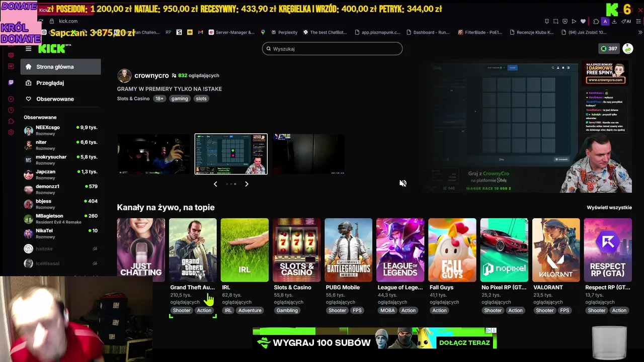Open League of Legends category card

[400, 250]
